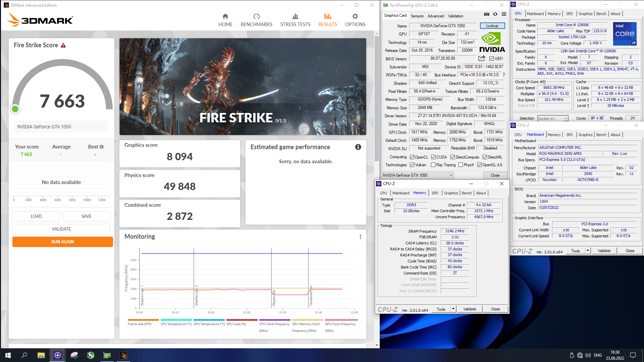Open the Benchmarks gauge icon in 3DMark
Image resolution: width=644 pixels, height=362 pixels.
point(256,16)
